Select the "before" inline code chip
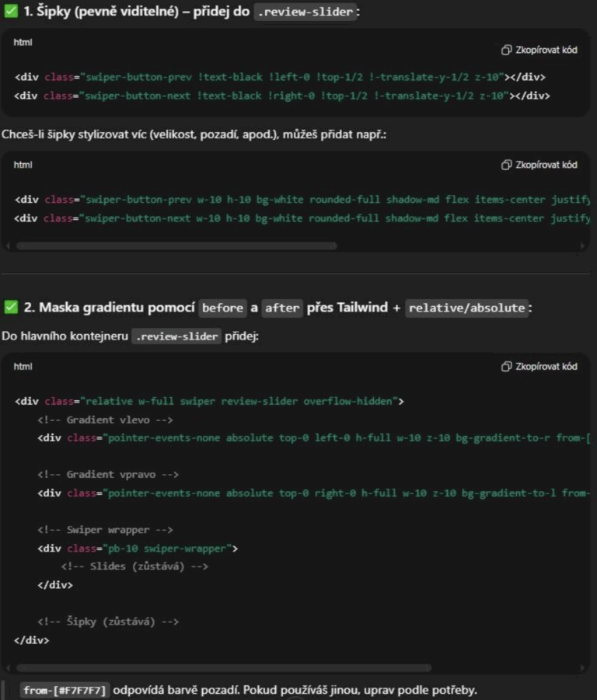Screen dimensions: 597x700 point(222,308)
